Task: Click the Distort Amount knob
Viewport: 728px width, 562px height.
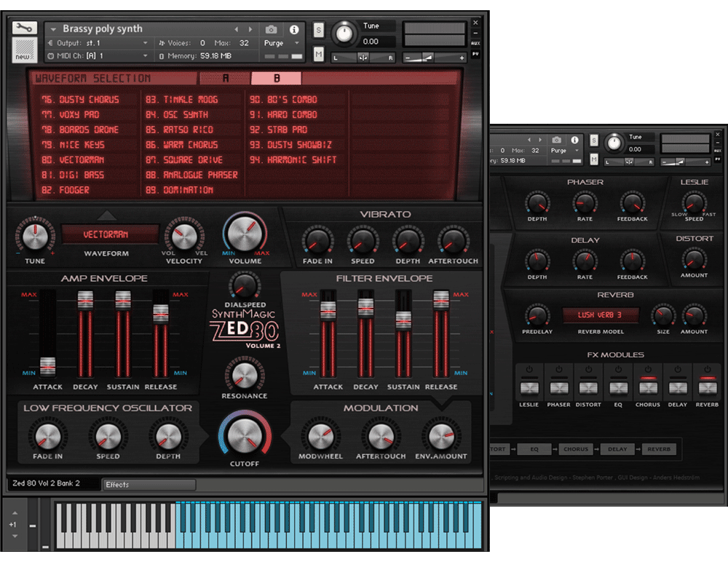Action: (x=694, y=260)
